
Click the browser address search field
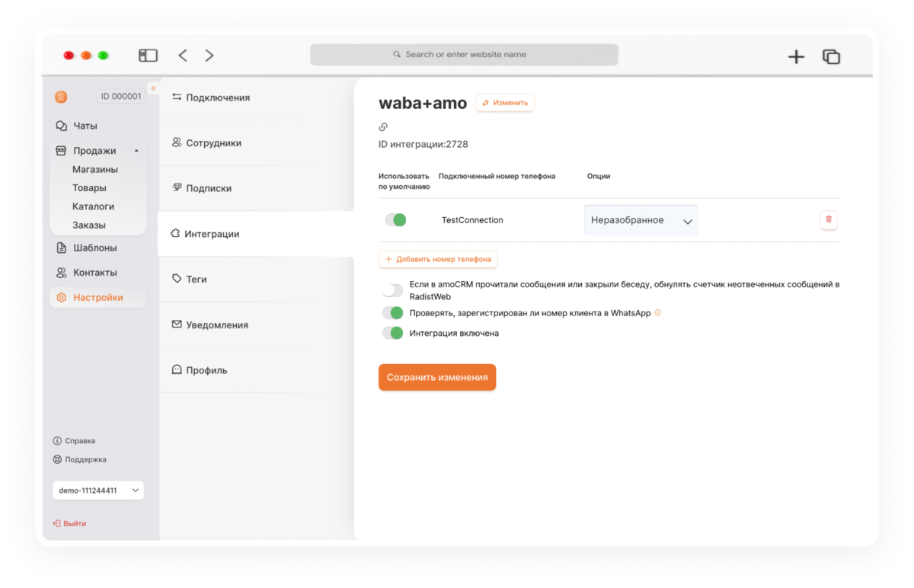[x=464, y=55]
